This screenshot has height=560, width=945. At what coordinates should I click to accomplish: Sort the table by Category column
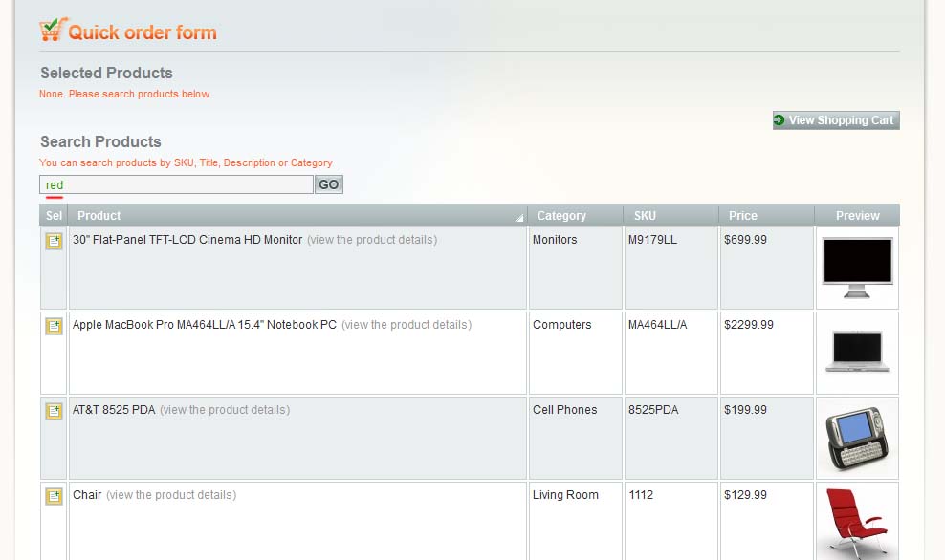[561, 216]
